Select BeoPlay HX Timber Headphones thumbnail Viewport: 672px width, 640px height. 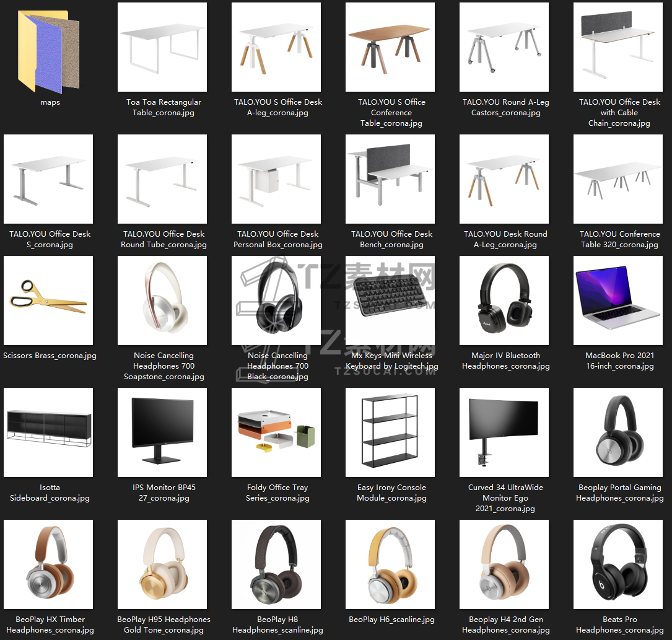click(x=48, y=564)
